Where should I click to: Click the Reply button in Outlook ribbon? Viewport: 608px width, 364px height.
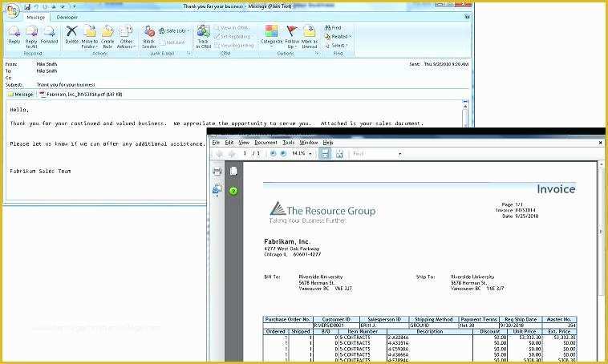(x=14, y=35)
